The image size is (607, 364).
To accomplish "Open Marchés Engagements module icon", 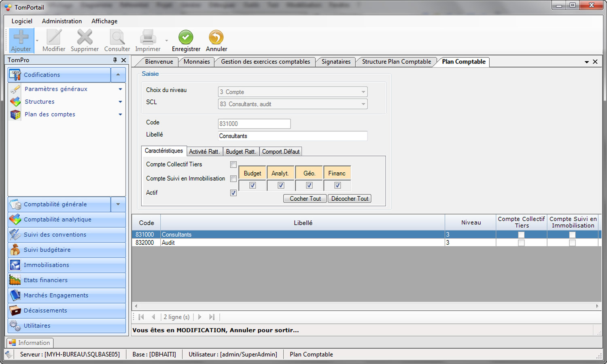I will click(x=15, y=295).
